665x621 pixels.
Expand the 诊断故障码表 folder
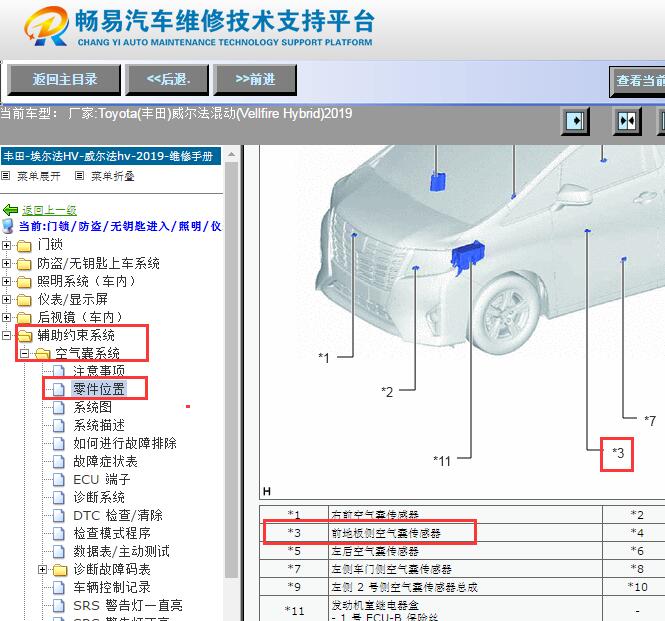coord(42,569)
